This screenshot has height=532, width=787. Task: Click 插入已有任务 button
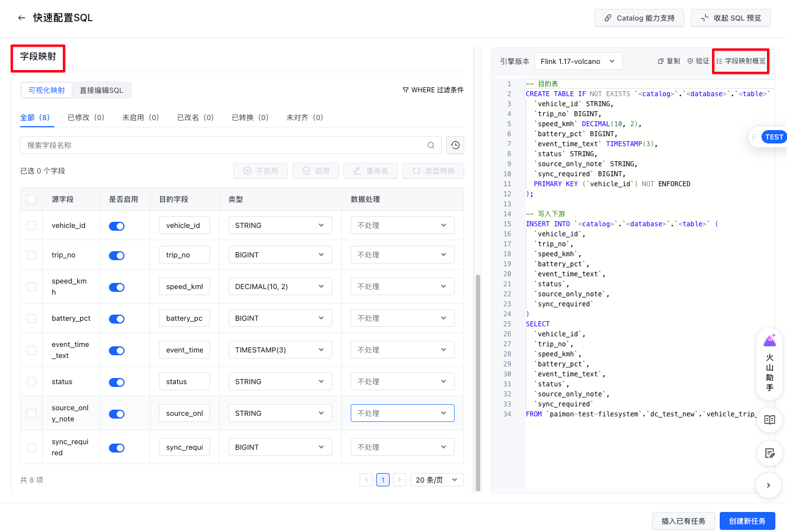[x=684, y=521]
